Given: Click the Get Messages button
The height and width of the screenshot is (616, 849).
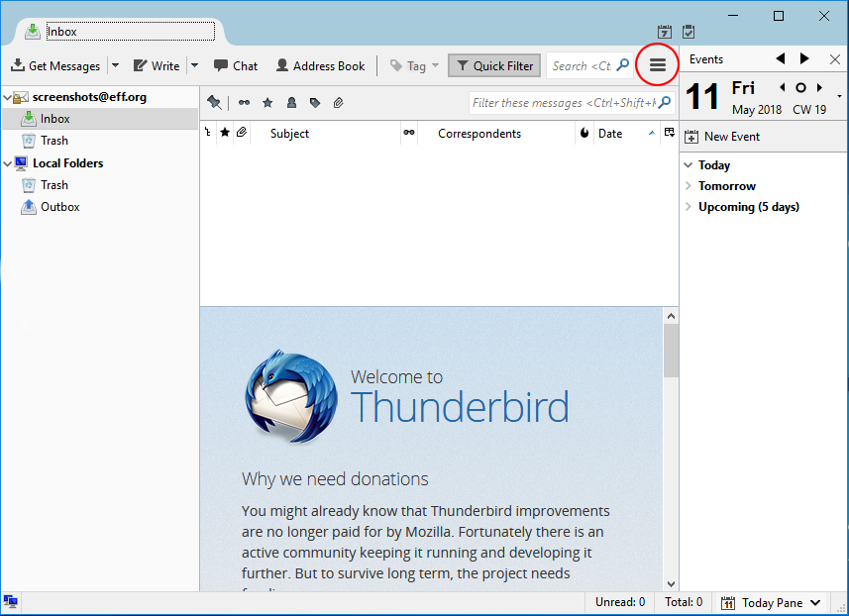Looking at the screenshot, I should click(55, 66).
